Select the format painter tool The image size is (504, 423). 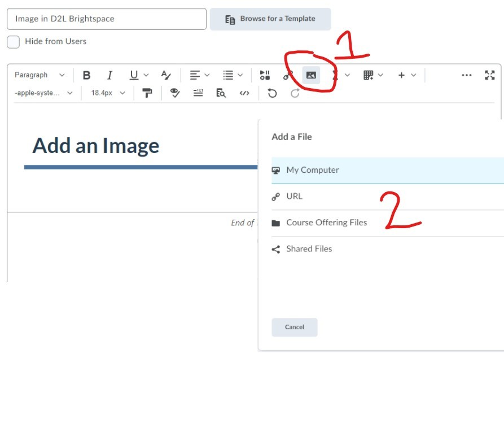(x=147, y=93)
